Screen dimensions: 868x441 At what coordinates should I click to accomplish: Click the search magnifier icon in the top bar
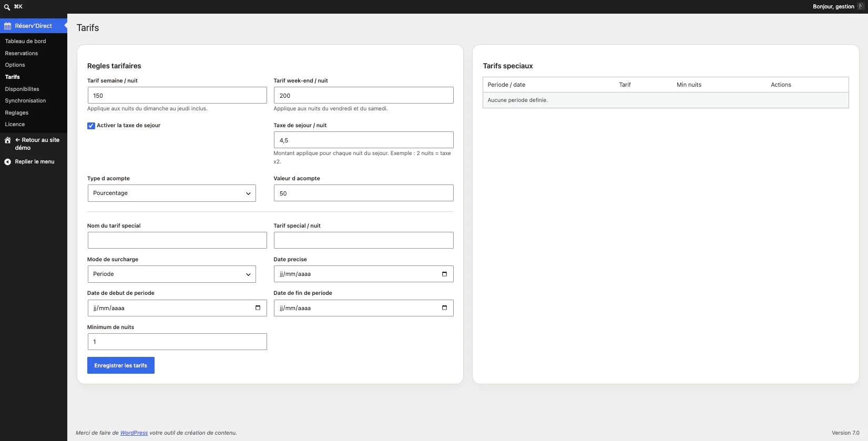pos(7,7)
